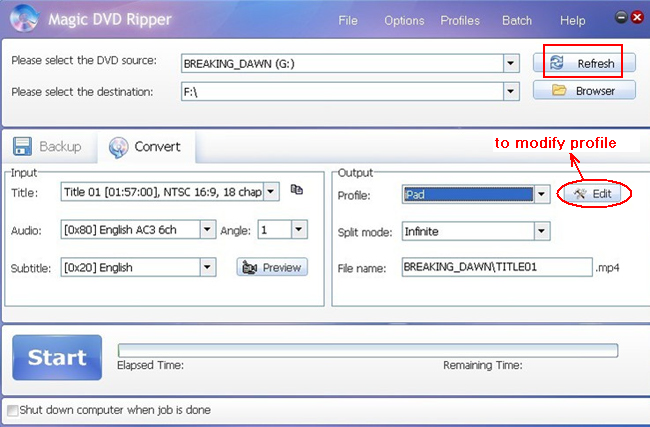The height and width of the screenshot is (427, 650).
Task: Open the Subtitle dropdown arrow
Action: coord(207,267)
